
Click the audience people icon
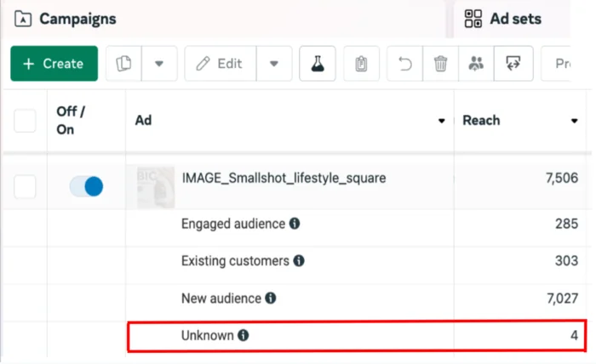[x=476, y=64]
